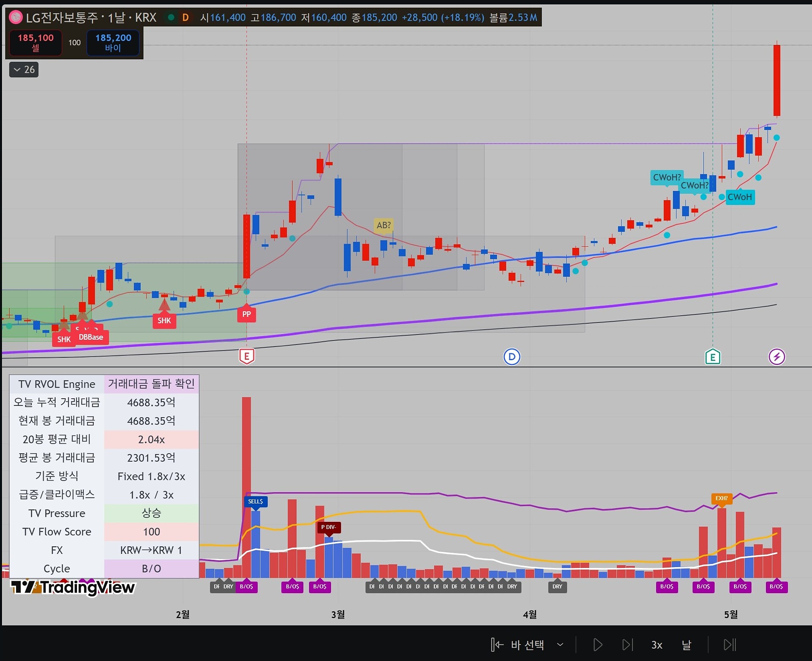Click the PP label on chart

(x=247, y=314)
